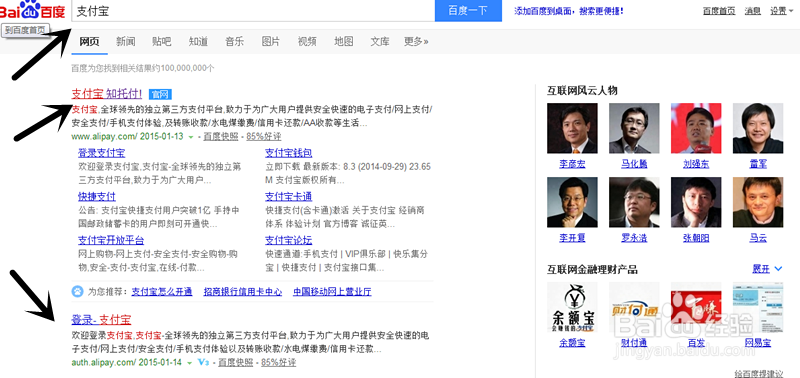The width and height of the screenshot is (800, 378).
Task: Expand 互联网金融理财产品 with 展开
Action: coord(767,269)
